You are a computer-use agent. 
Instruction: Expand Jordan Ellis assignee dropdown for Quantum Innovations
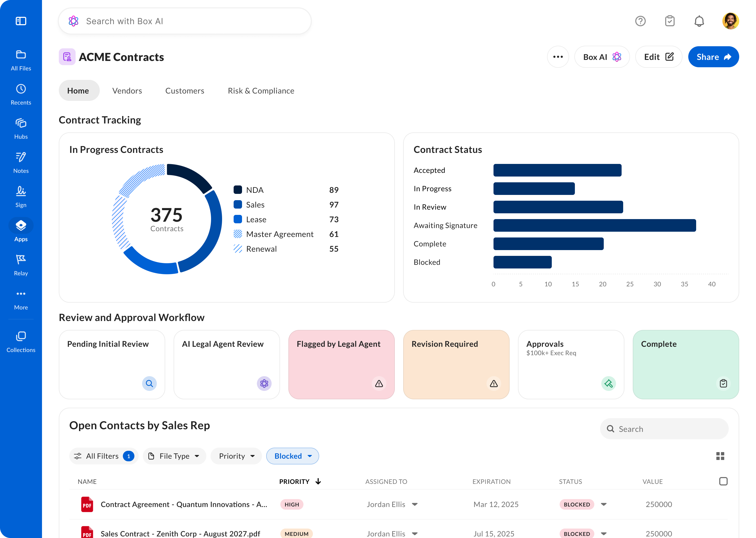tap(415, 504)
